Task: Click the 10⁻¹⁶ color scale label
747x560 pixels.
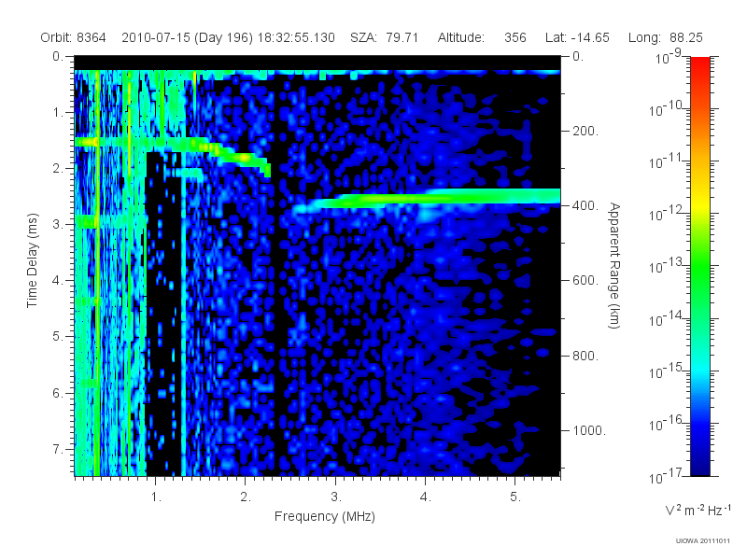Action: point(667,424)
